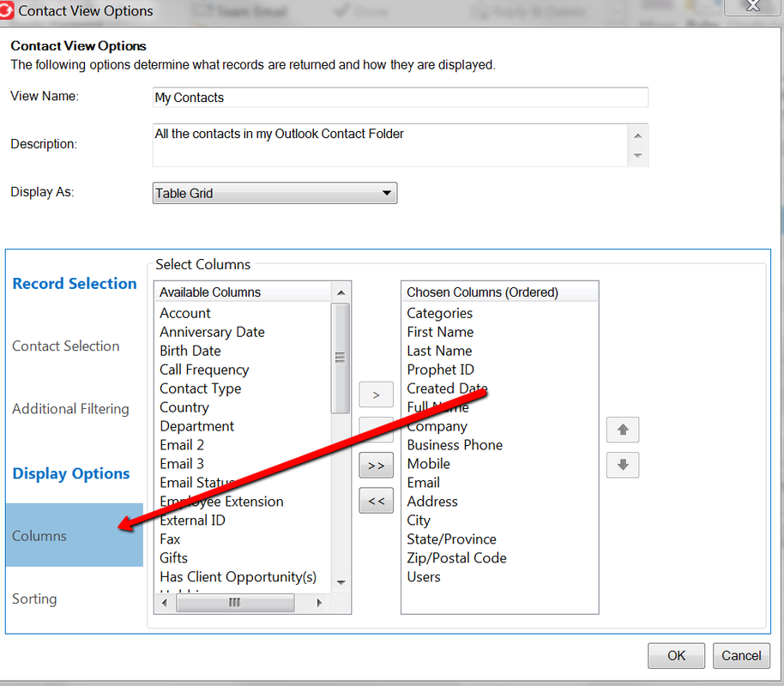Viewport: 784px width, 686px height.
Task: Click the OK button
Action: (x=676, y=655)
